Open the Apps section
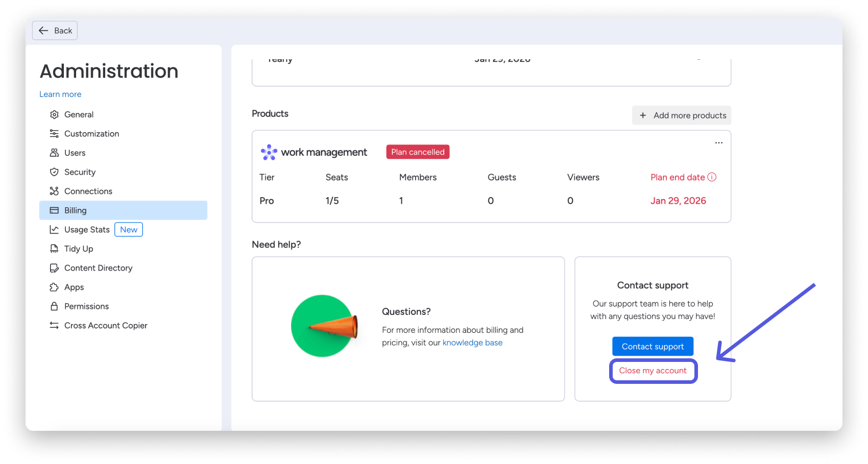 [123, 287]
